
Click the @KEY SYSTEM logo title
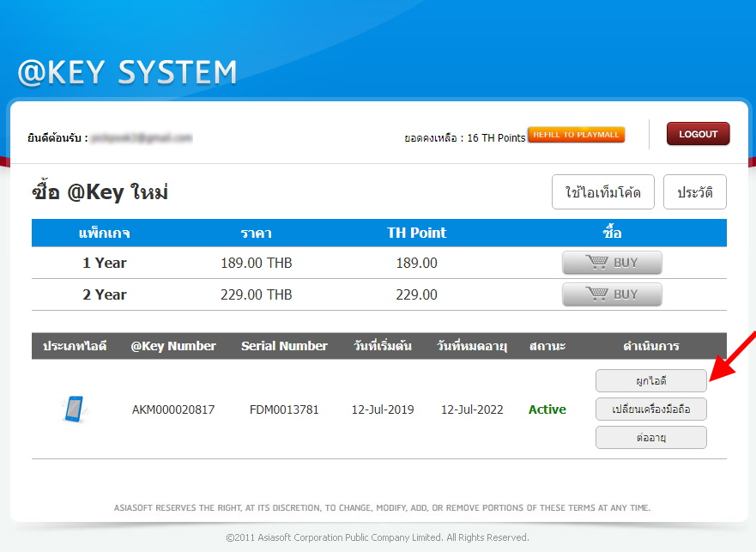(x=127, y=73)
